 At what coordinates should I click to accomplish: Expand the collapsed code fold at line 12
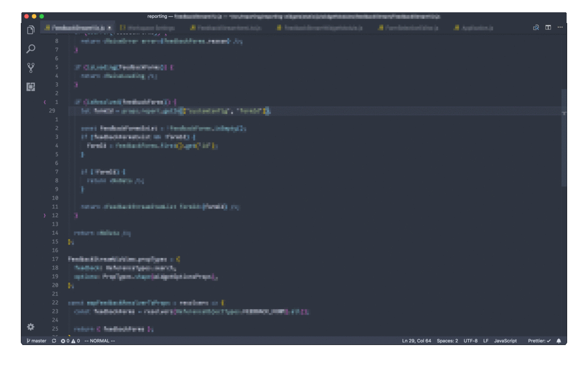(44, 215)
